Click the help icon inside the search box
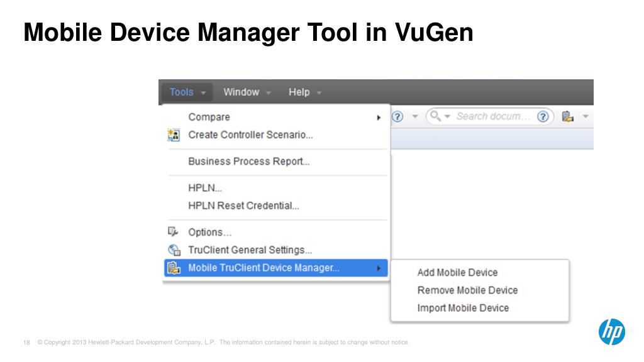Viewport: 644px width, 362px height. [543, 116]
